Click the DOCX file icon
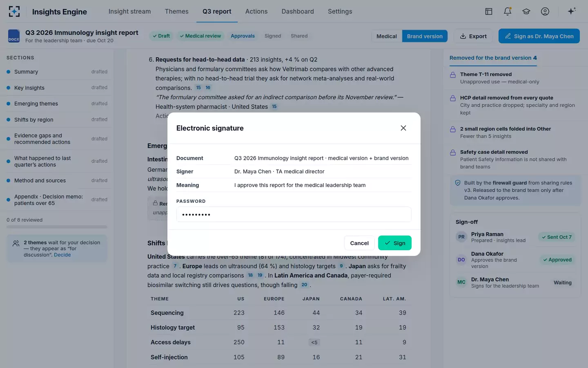This screenshot has height=368, width=588. tap(14, 36)
